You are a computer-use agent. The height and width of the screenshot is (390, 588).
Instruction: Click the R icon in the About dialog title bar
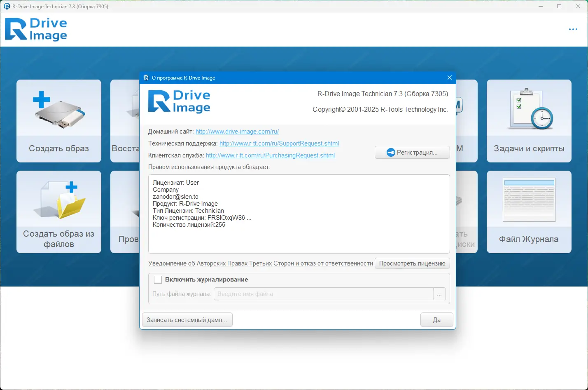[x=146, y=78]
